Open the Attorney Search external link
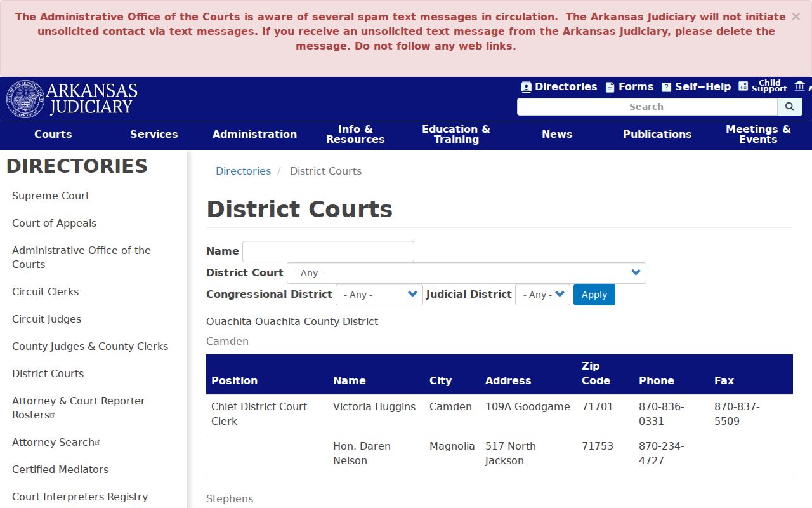Image resolution: width=812 pixels, height=508 pixels. click(x=56, y=442)
